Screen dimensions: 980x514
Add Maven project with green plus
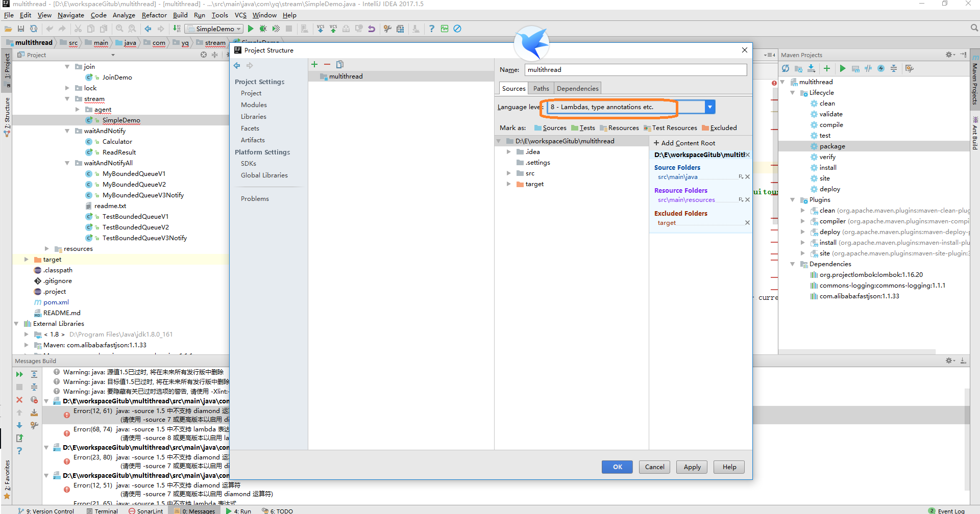(x=827, y=68)
